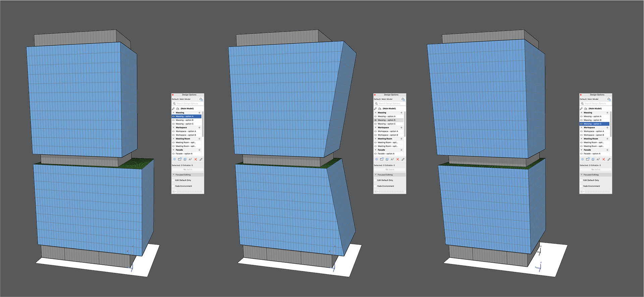Click Edit pencil icon in right palette toolbar
This screenshot has height=297, width=644.
(609, 159)
